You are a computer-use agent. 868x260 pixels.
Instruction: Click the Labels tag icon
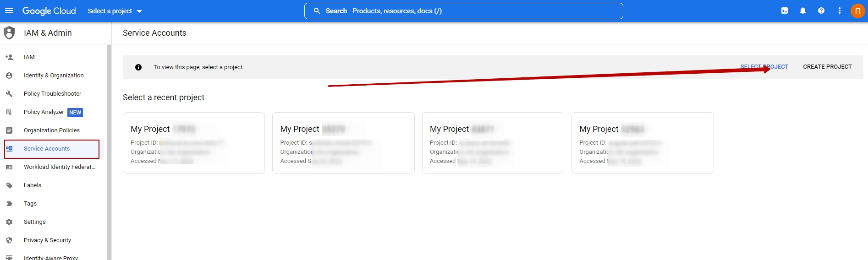(9, 185)
